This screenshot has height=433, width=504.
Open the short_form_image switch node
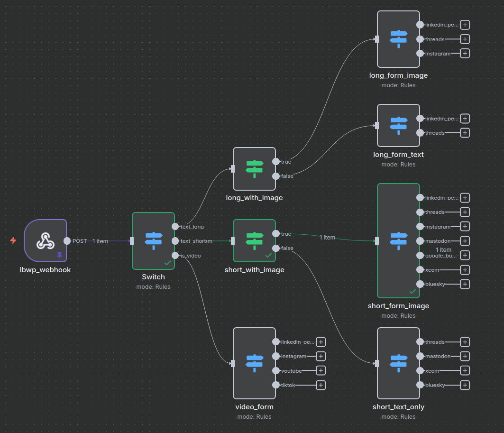click(398, 240)
